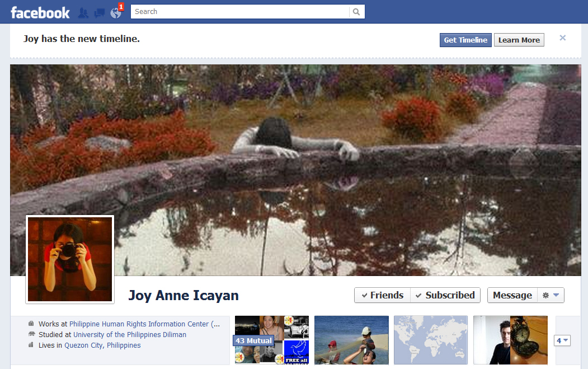Open the world map thumbnail
The width and height of the screenshot is (588, 369).
(x=430, y=340)
